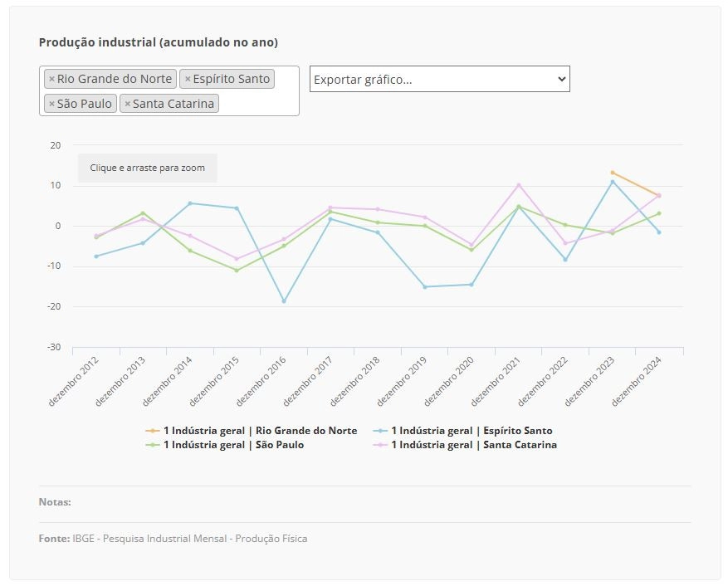This screenshot has width=728, height=586.
Task: Remove the São Paulo tag
Action: [x=51, y=104]
